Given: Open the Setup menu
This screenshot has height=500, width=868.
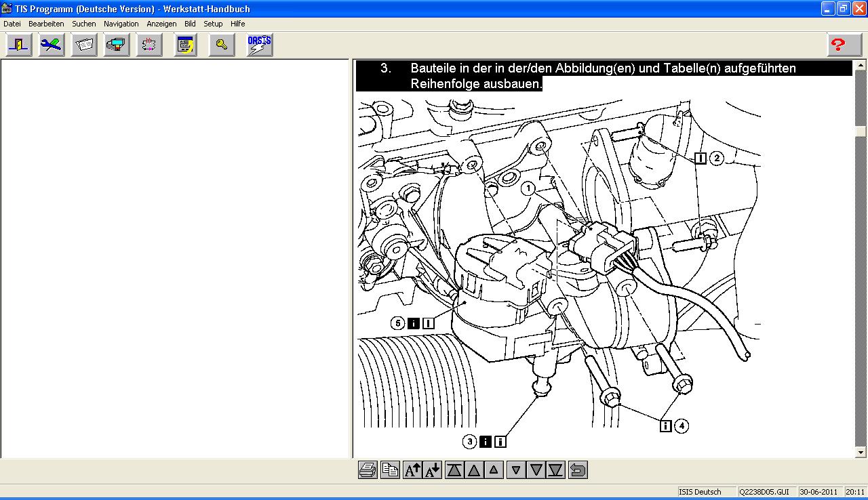Looking at the screenshot, I should [213, 24].
